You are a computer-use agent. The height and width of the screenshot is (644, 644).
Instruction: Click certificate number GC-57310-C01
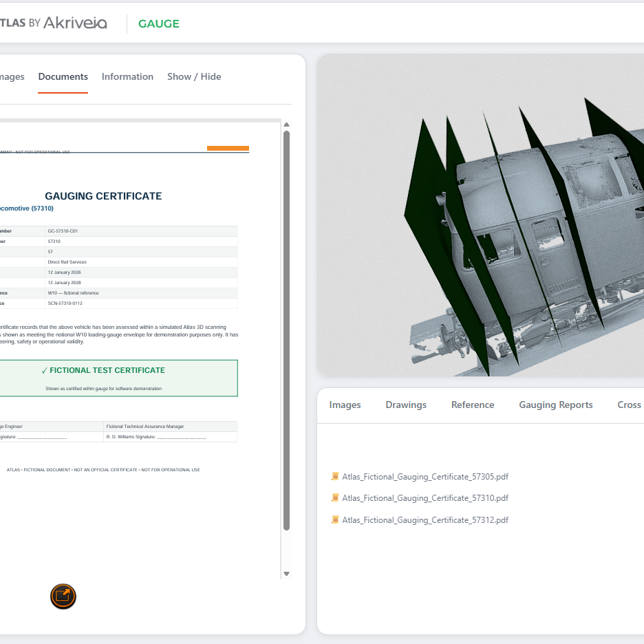pos(63,230)
